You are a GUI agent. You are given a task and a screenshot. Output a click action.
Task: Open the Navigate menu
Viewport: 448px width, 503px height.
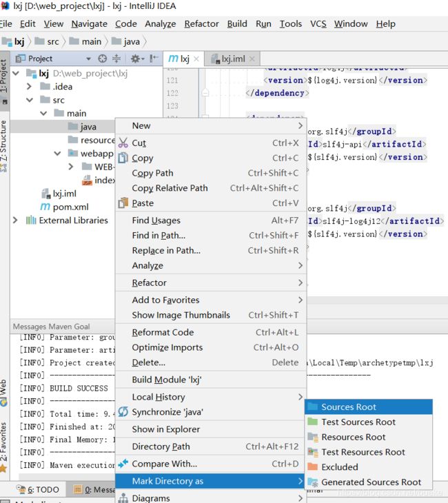(x=89, y=23)
